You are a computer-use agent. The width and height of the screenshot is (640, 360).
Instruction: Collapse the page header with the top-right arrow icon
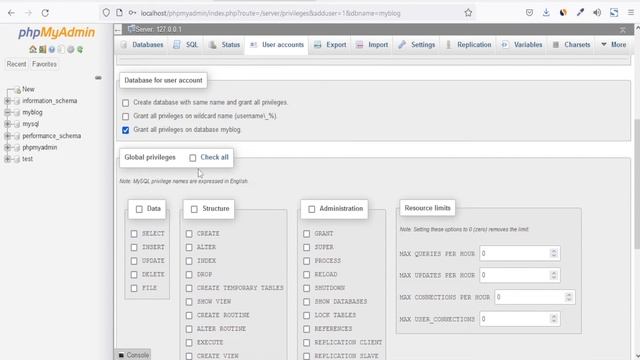[622, 29]
